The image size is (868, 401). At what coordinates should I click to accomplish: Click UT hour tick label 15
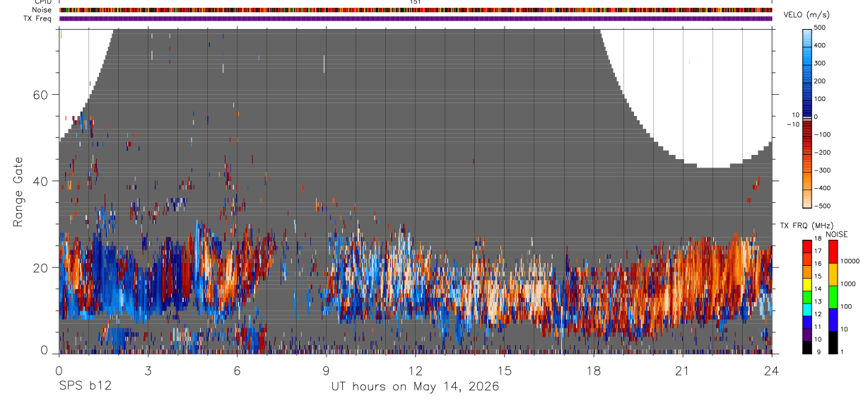tap(505, 371)
